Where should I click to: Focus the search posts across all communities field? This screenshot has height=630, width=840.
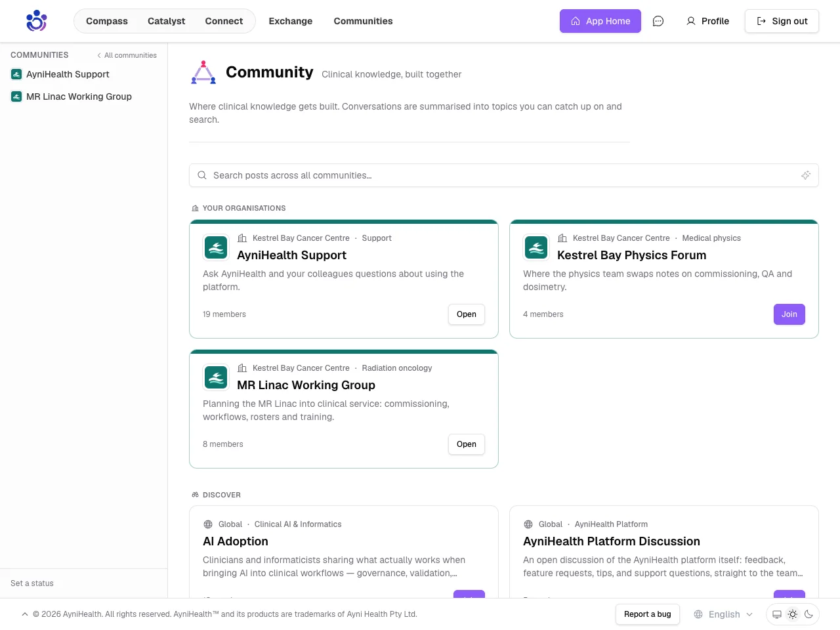pyautogui.click(x=504, y=175)
